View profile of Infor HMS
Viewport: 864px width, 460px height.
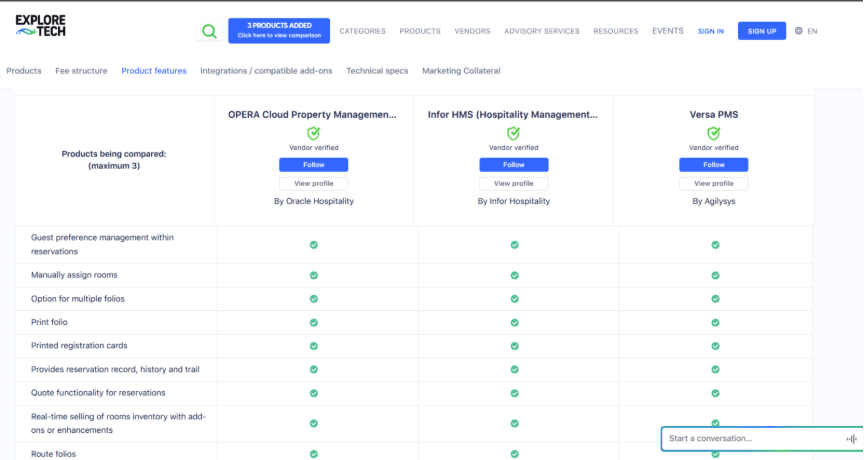pyautogui.click(x=514, y=184)
